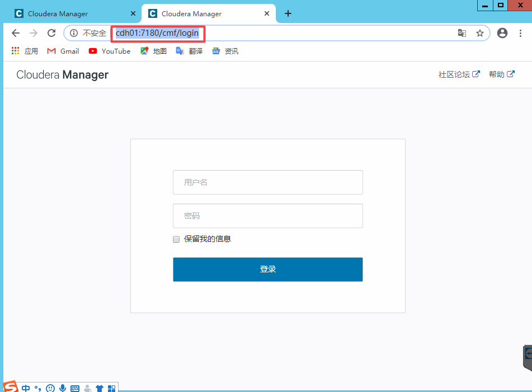Click the translate page icon in address bar
The width and height of the screenshot is (532, 392).
pyautogui.click(x=462, y=33)
